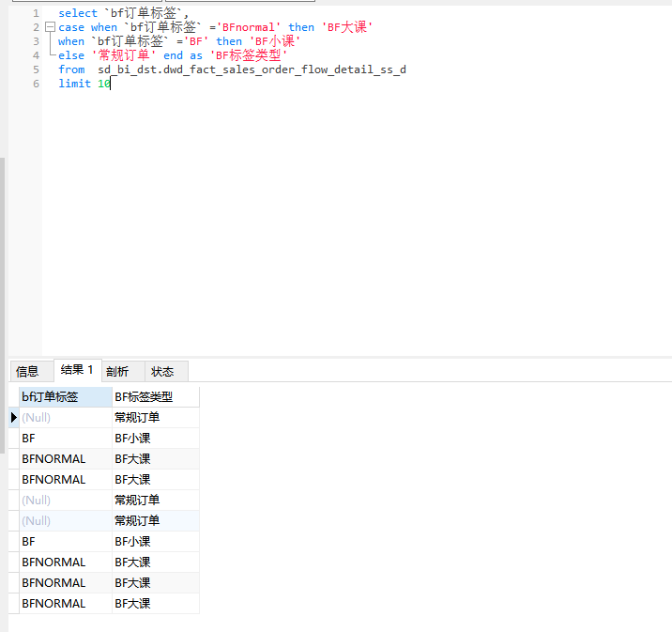Click line number 2 in the gutter
The width and height of the screenshot is (672, 632).
coord(36,27)
